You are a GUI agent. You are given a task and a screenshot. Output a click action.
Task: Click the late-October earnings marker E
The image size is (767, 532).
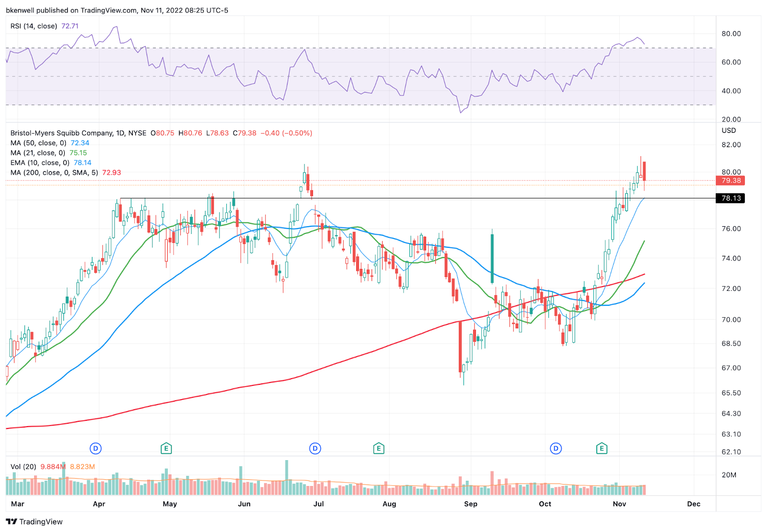point(602,449)
